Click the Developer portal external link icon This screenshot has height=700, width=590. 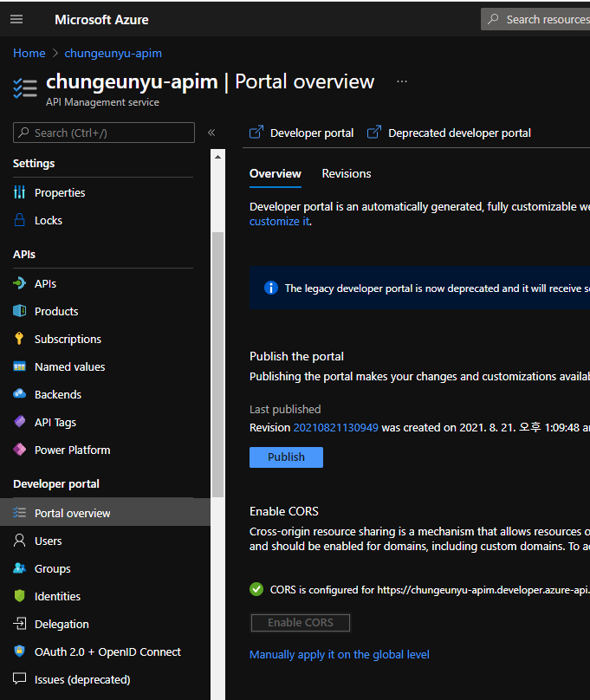(x=256, y=133)
